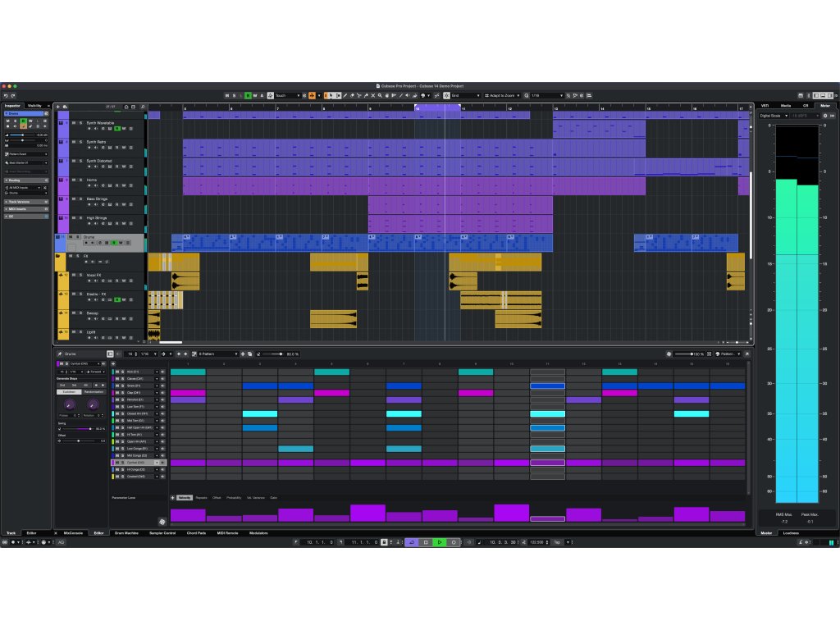
Task: Select the Draw pencil tool in toolbar
Action: coord(345,95)
